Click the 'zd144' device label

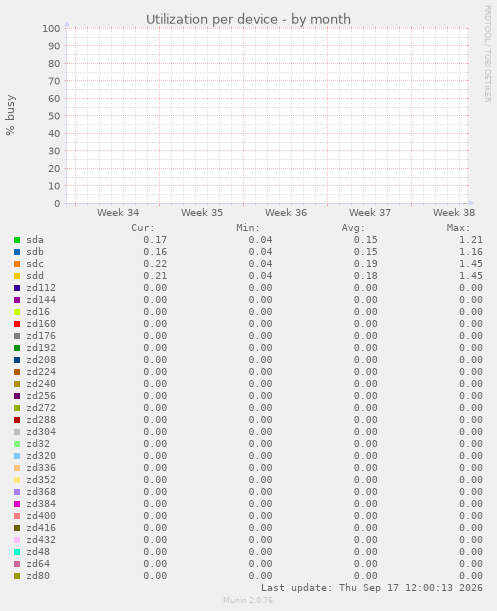click(x=41, y=300)
